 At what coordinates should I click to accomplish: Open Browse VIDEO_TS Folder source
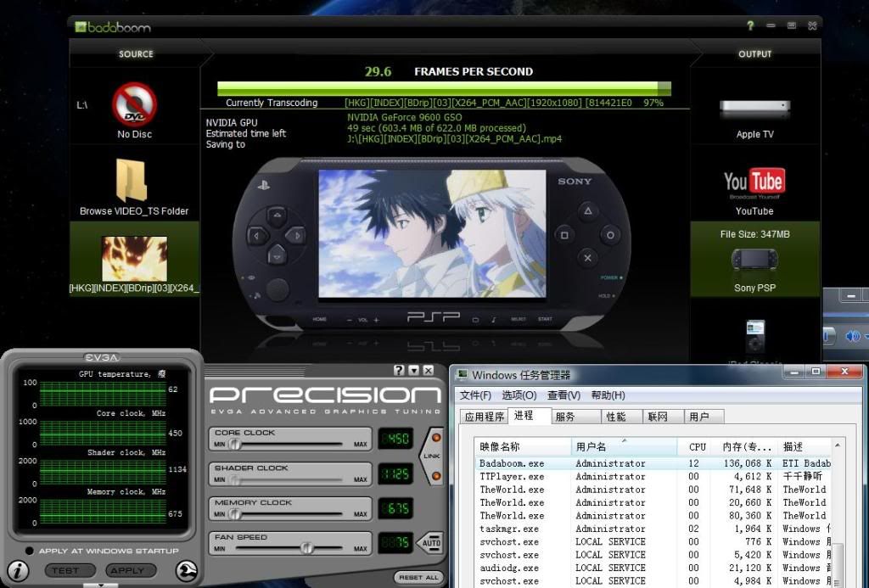click(x=133, y=181)
